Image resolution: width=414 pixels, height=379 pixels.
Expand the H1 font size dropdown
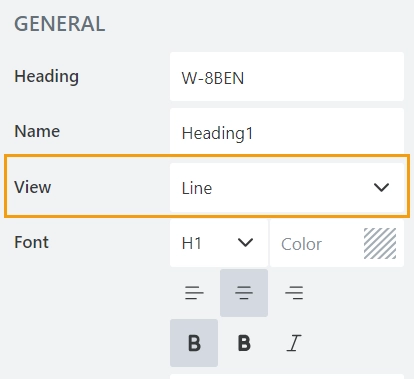[x=219, y=243]
